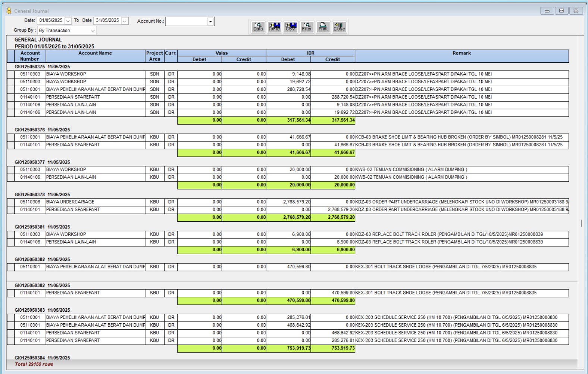Click the Account Name column header

(95, 56)
